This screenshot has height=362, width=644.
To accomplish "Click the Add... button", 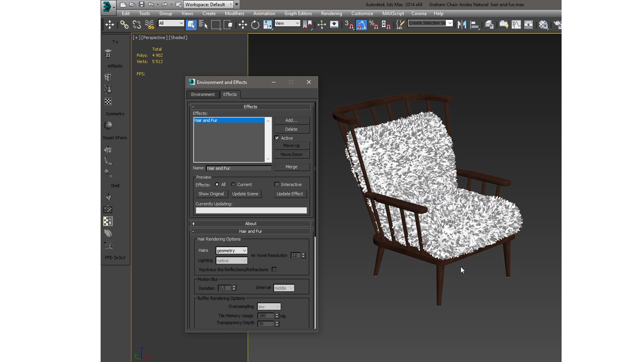I will [291, 120].
